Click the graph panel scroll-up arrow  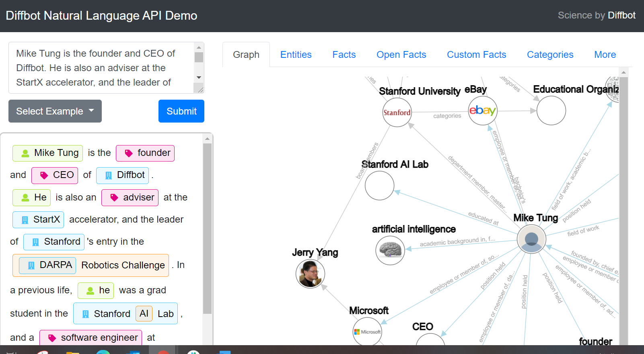click(623, 72)
